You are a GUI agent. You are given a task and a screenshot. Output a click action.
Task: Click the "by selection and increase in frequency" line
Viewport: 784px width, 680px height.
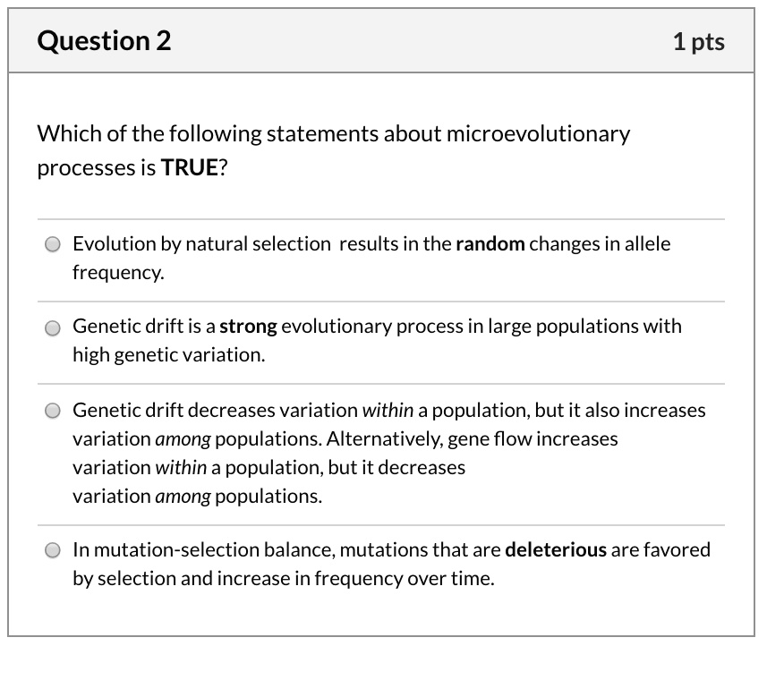pyautogui.click(x=283, y=579)
